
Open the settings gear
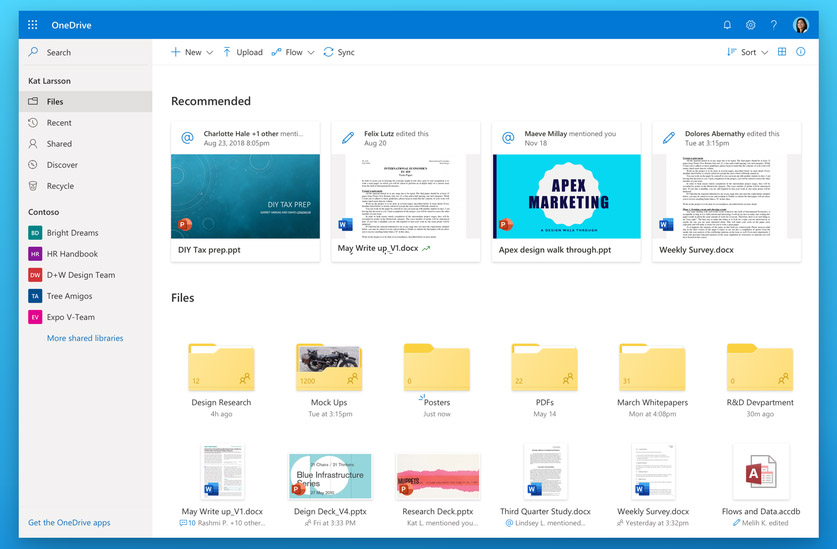point(751,25)
